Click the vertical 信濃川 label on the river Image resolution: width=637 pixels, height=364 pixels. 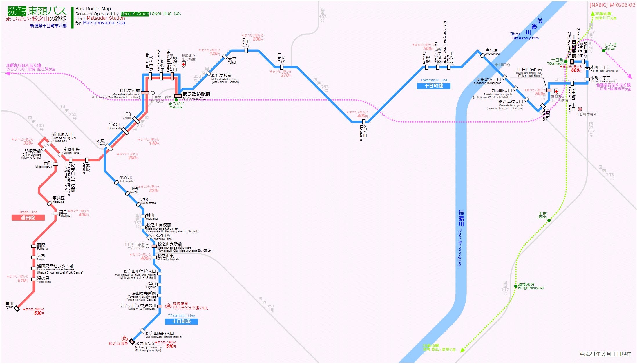[461, 218]
